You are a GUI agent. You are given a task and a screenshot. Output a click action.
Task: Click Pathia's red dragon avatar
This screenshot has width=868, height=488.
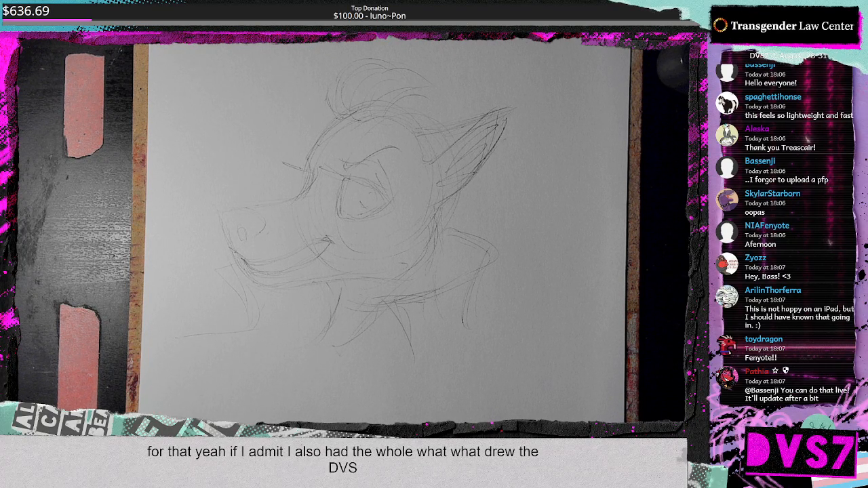click(727, 378)
